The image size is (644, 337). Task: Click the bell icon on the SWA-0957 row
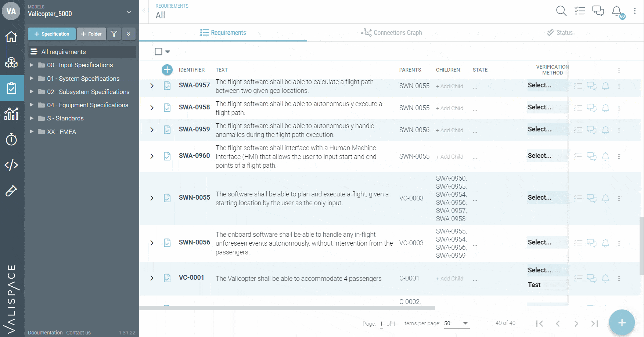(x=605, y=86)
